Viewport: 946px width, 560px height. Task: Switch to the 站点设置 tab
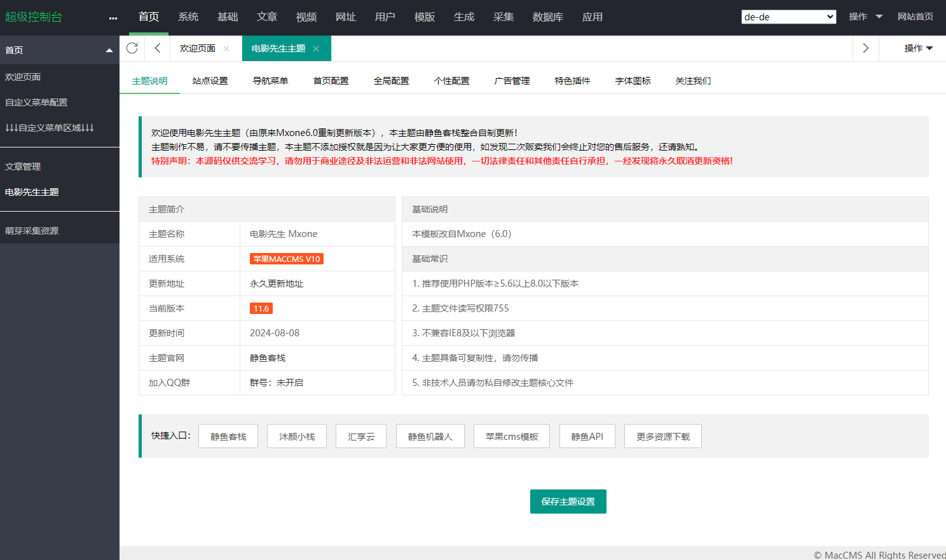[x=210, y=81]
